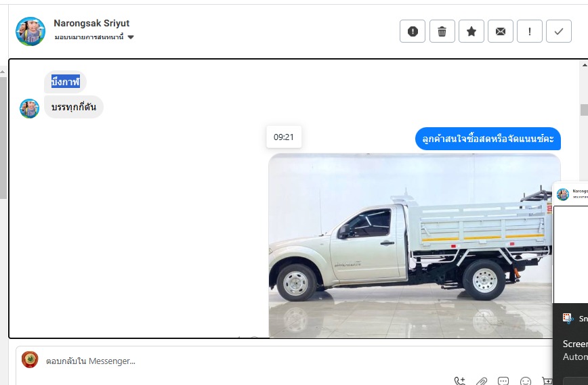Image resolution: width=588 pixels, height=385 pixels.
Task: Expand the conversation assignment dropdown arrow
Action: click(131, 37)
